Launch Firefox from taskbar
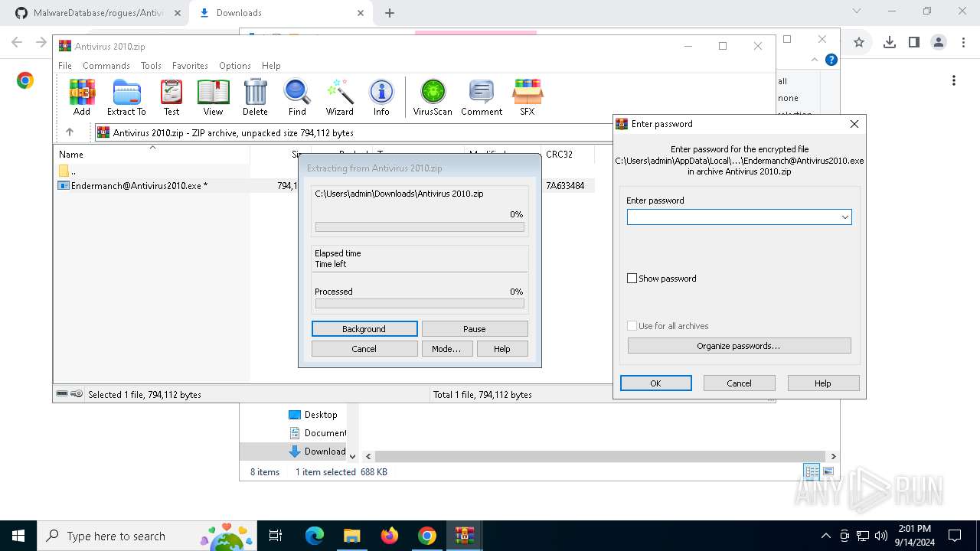Screen dimensions: 980x551 pyautogui.click(x=389, y=536)
